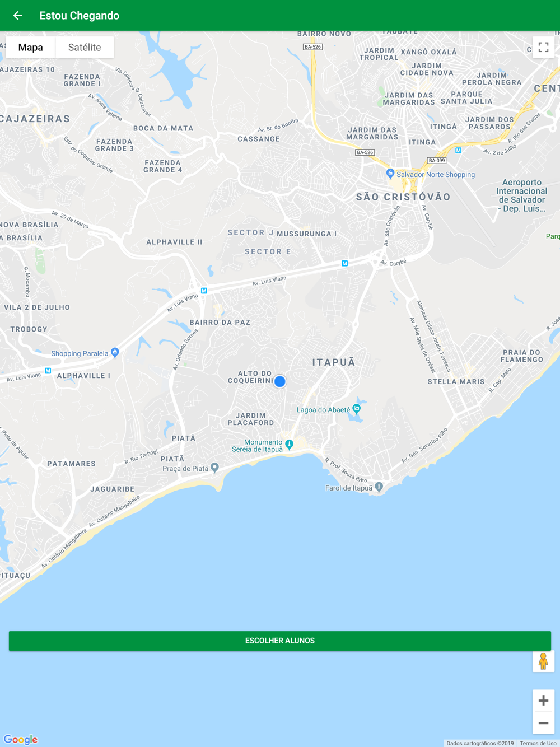Click the ESCOLHER ALUNOS button
This screenshot has width=560, height=747.
280,641
